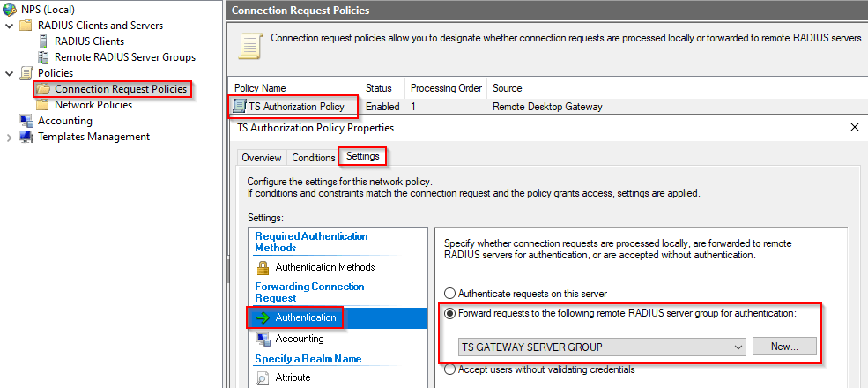Screen dimensions: 868x388
Task: Click the TS Authorization Policy row icon
Action: coord(240,107)
